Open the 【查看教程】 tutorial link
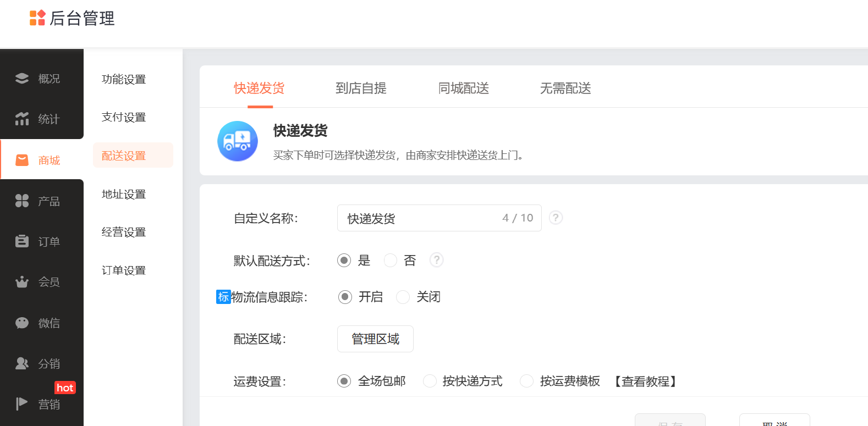 click(645, 381)
